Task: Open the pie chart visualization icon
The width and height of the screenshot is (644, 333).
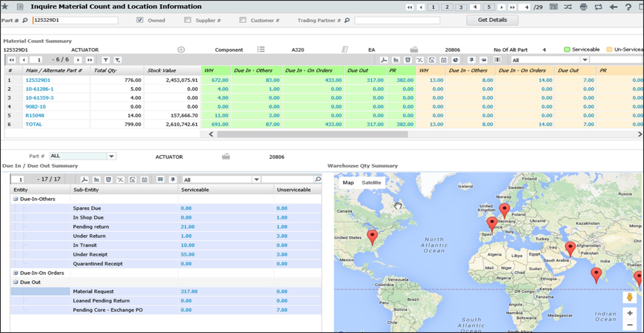Action: coord(455,60)
